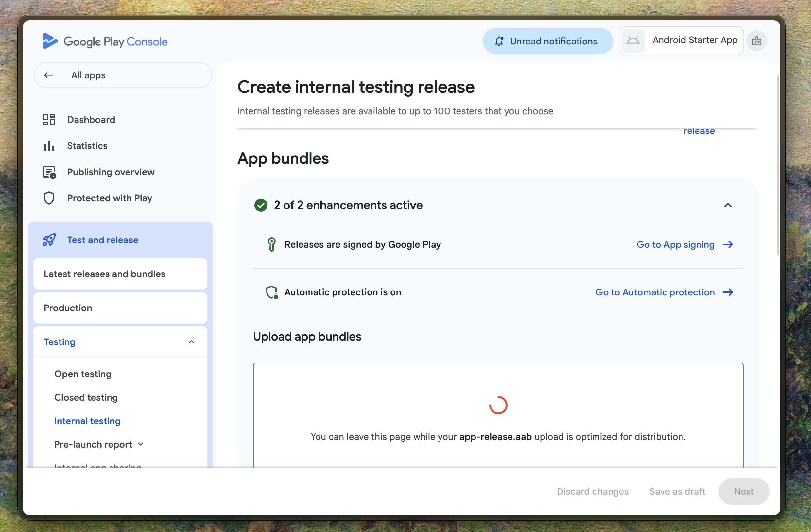Click Releases are signed by Google Play text
811x532 pixels.
(363, 244)
